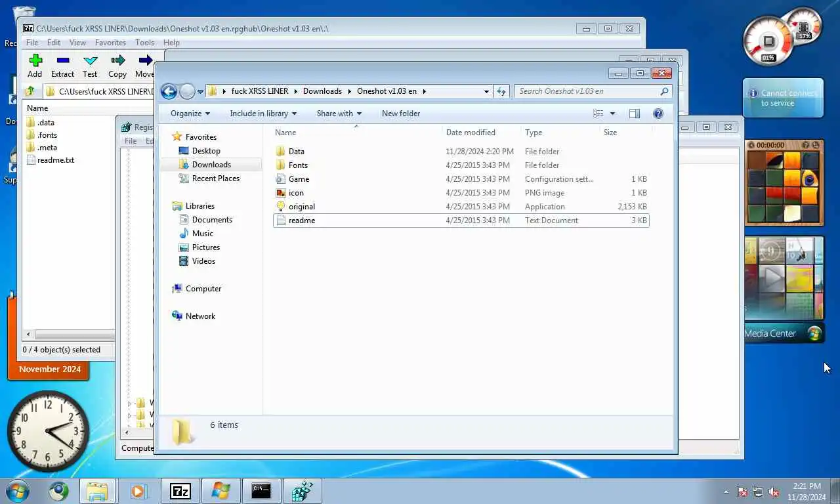Click the Windows Start orb
The width and height of the screenshot is (840, 504).
click(x=18, y=490)
